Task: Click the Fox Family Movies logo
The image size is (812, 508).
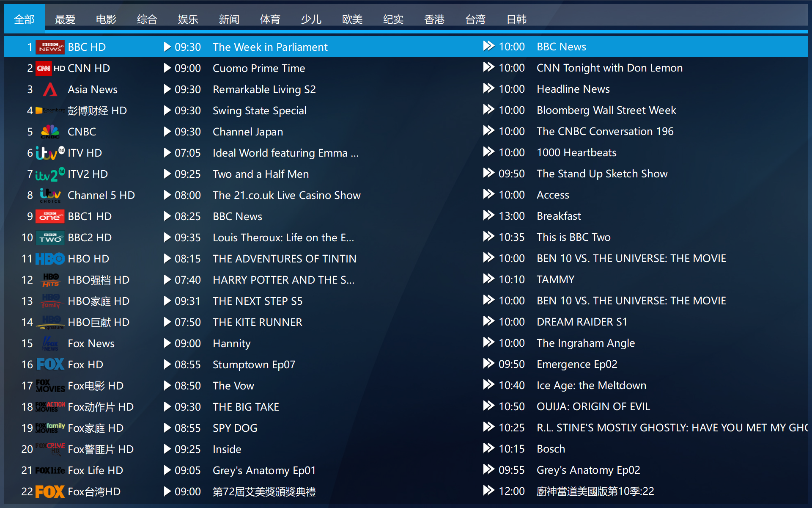Action: pos(50,428)
